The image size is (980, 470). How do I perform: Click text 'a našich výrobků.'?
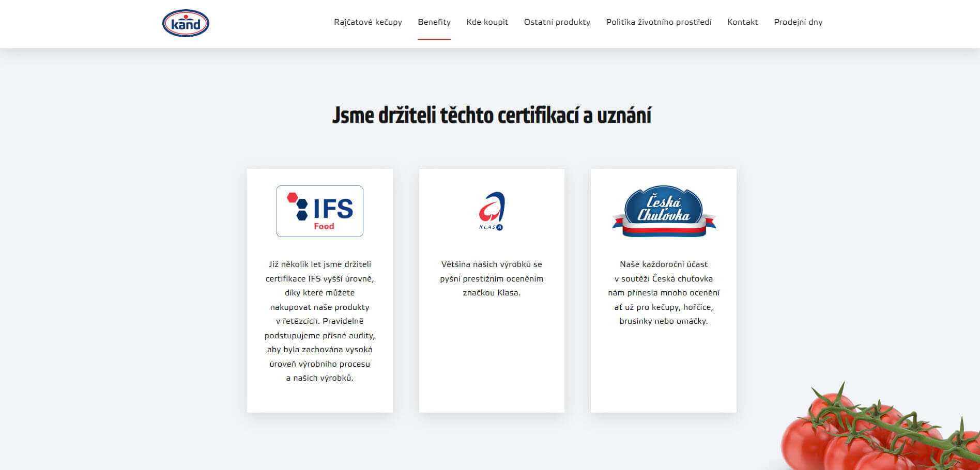(x=320, y=378)
